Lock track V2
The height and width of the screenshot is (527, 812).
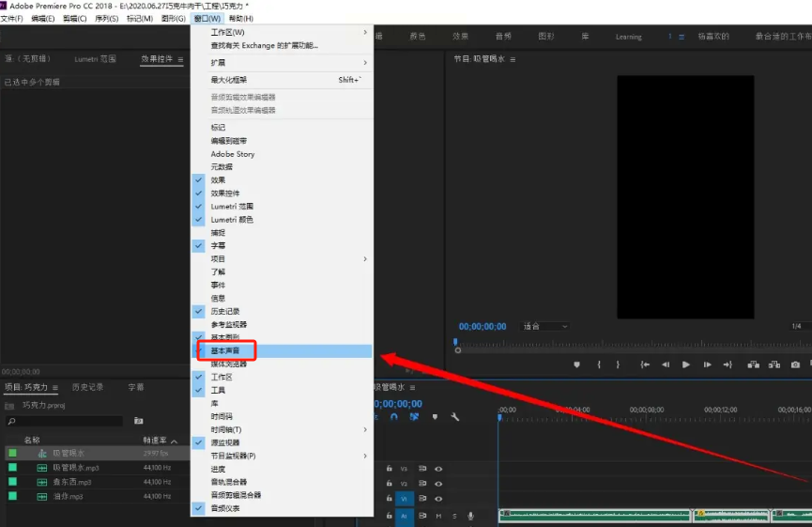click(389, 484)
